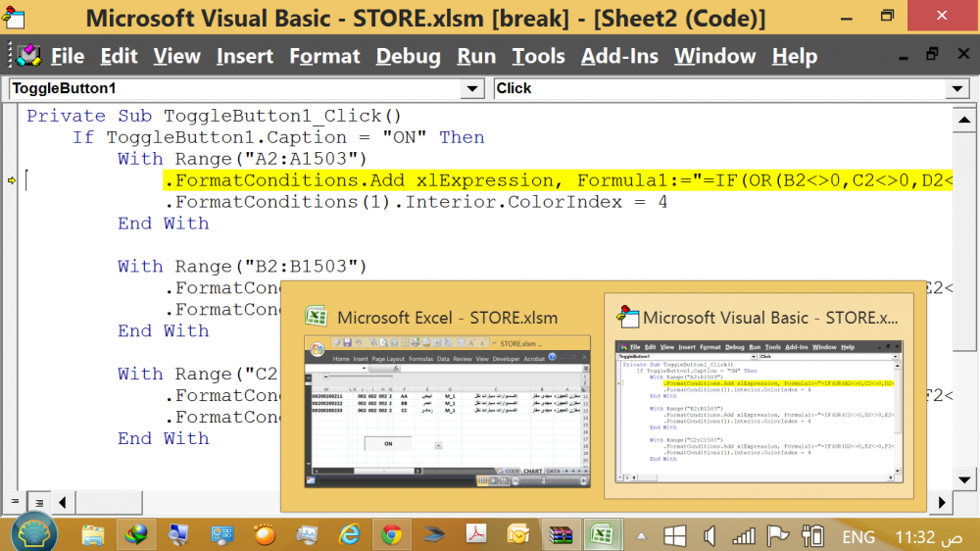Screen dimensions: 980x551
Task: Click the If ToggleButton1.Caption line
Action: tap(278, 137)
